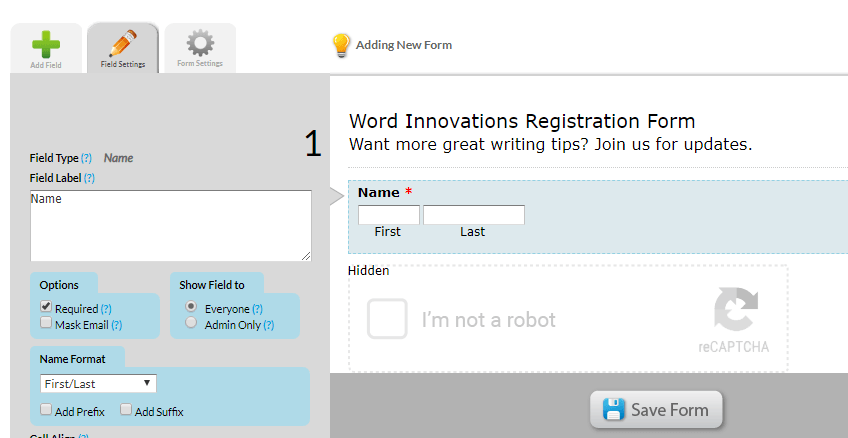
Task: Open Admin Only help question mark
Action: (x=268, y=325)
